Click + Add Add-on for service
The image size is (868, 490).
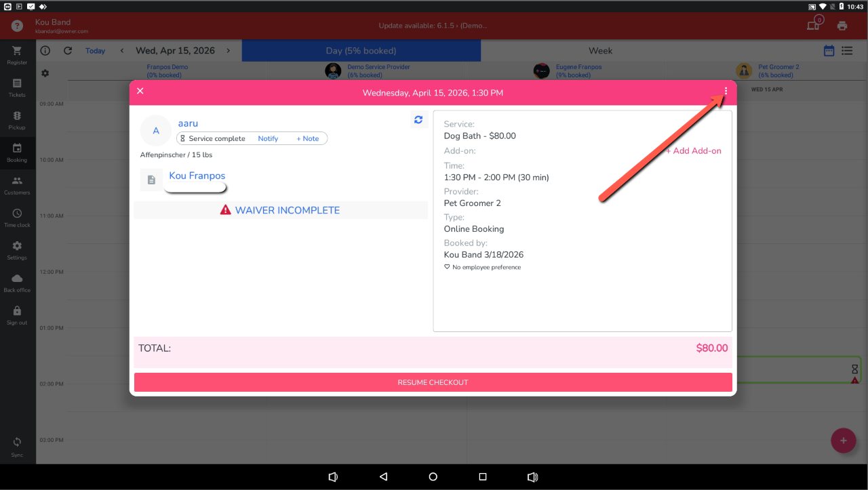tap(694, 151)
